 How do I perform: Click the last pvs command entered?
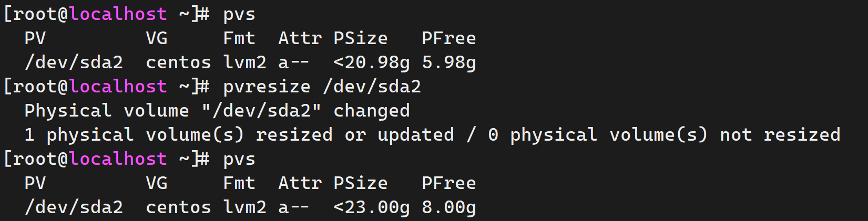(239, 159)
